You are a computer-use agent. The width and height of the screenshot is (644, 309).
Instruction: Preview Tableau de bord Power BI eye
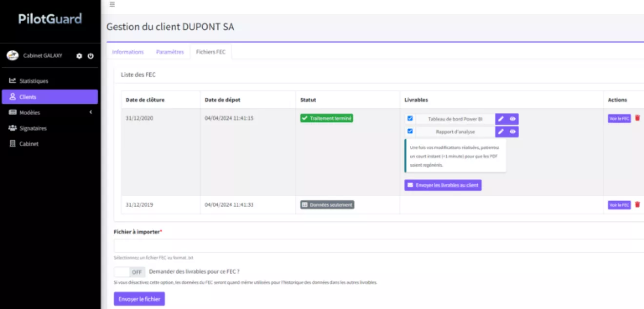(513, 119)
